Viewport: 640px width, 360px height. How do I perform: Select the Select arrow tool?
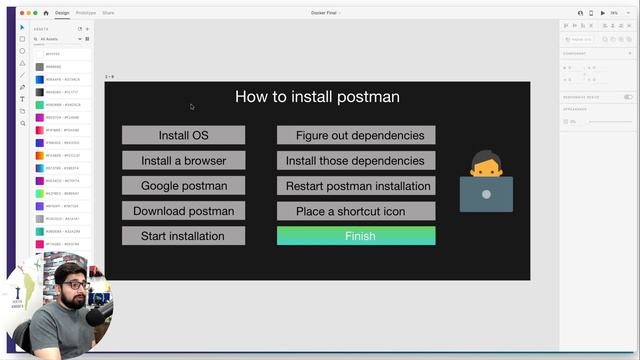coord(22,27)
